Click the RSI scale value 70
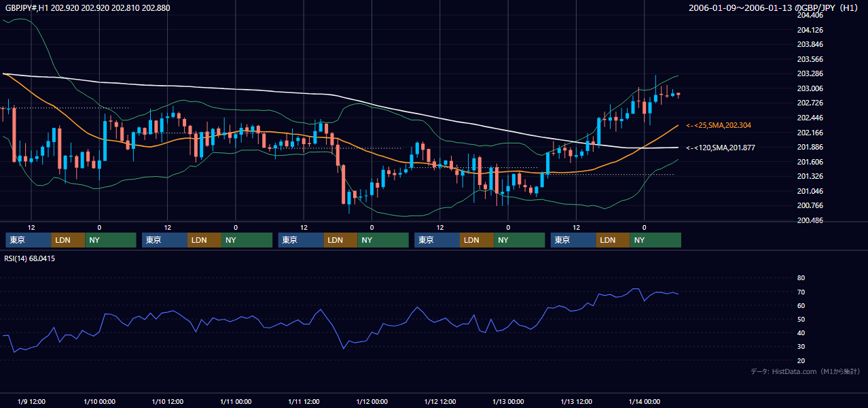Screen dimensions: 868x408 point(801,292)
